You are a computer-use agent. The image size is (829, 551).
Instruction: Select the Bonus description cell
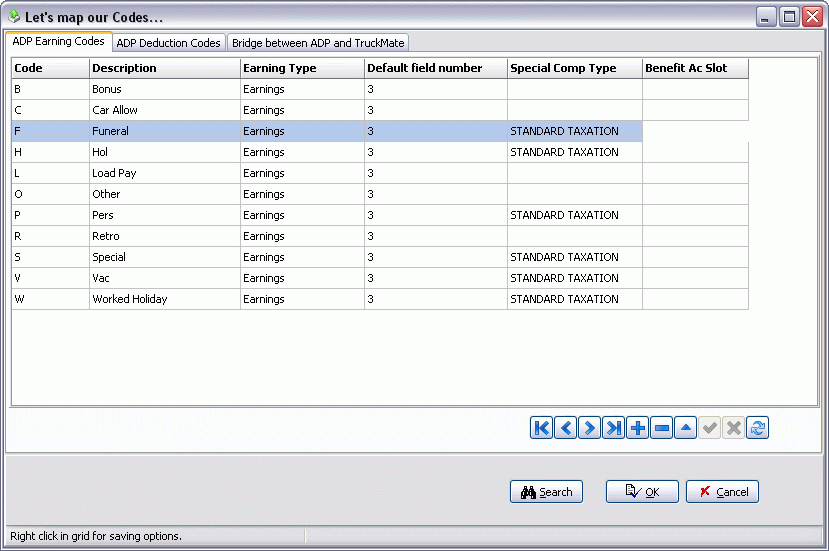(x=165, y=89)
